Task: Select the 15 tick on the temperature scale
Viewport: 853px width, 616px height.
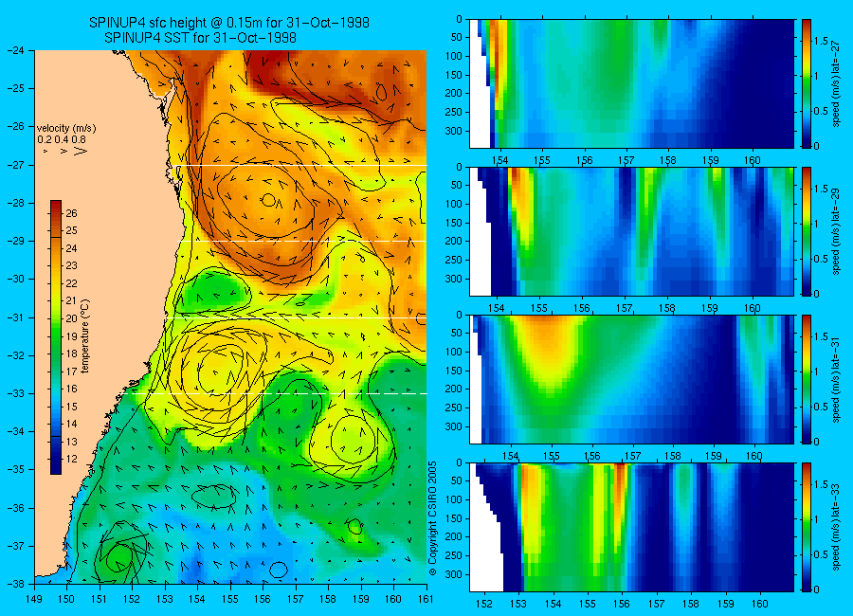Action: coord(71,407)
